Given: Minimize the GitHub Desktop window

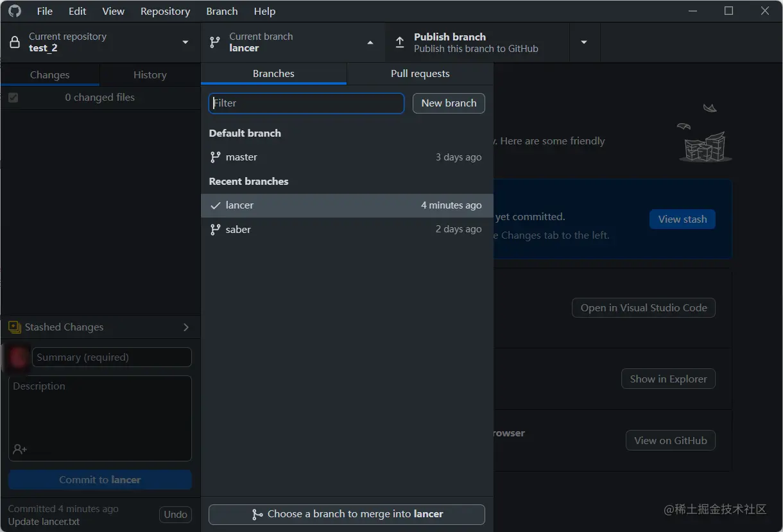Looking at the screenshot, I should coord(693,11).
